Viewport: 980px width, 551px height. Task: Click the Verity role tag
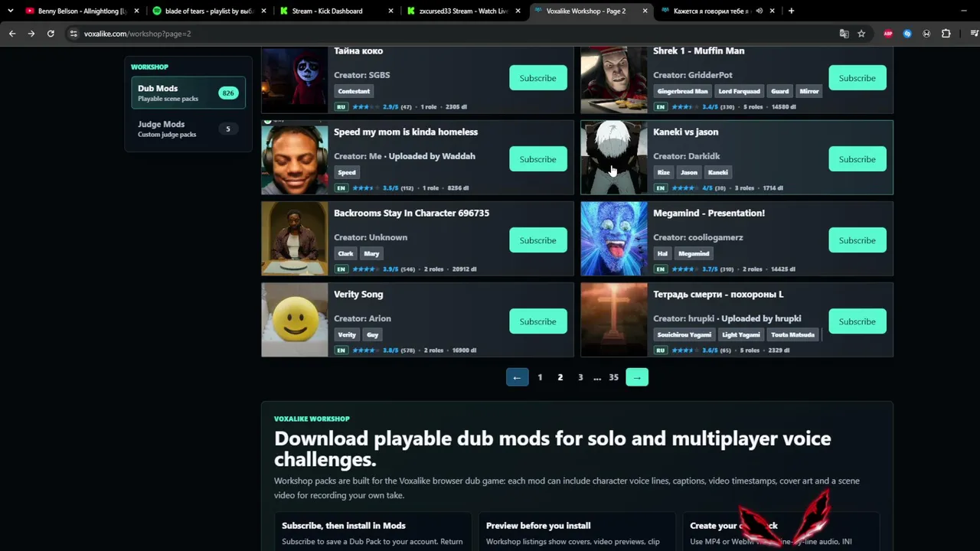click(x=347, y=334)
